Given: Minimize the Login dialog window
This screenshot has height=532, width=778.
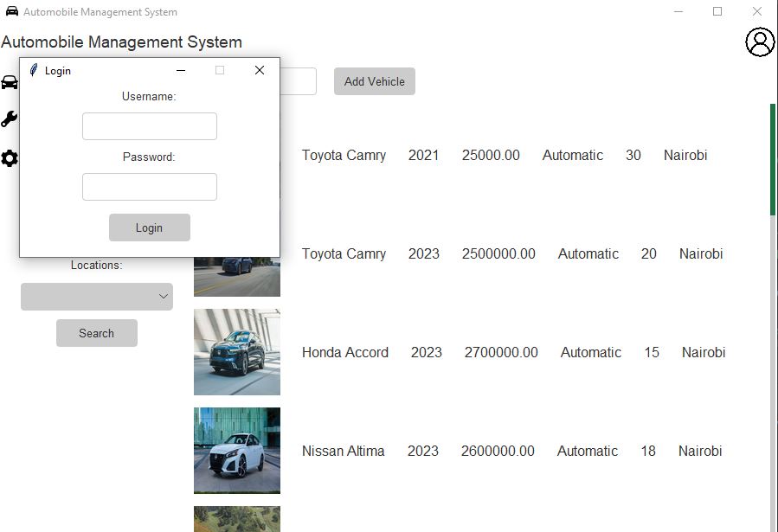Looking at the screenshot, I should [x=181, y=70].
